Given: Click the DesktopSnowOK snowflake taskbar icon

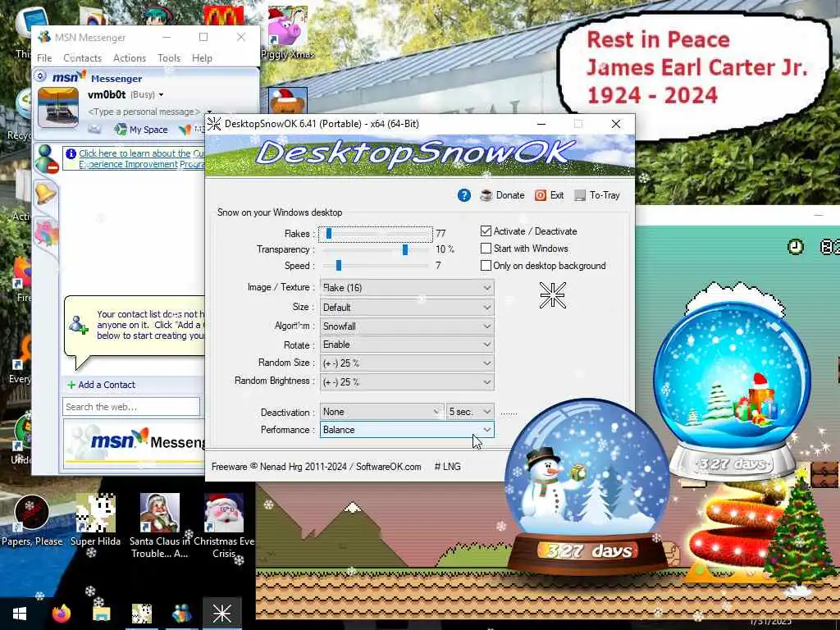Looking at the screenshot, I should 221,614.
